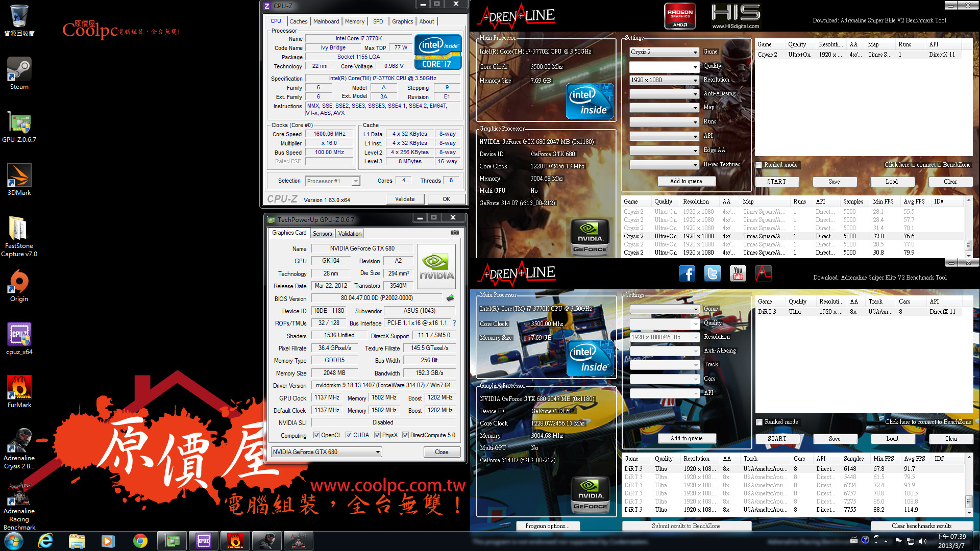Open the Windows Start button
The width and height of the screenshot is (980, 551).
(14, 541)
